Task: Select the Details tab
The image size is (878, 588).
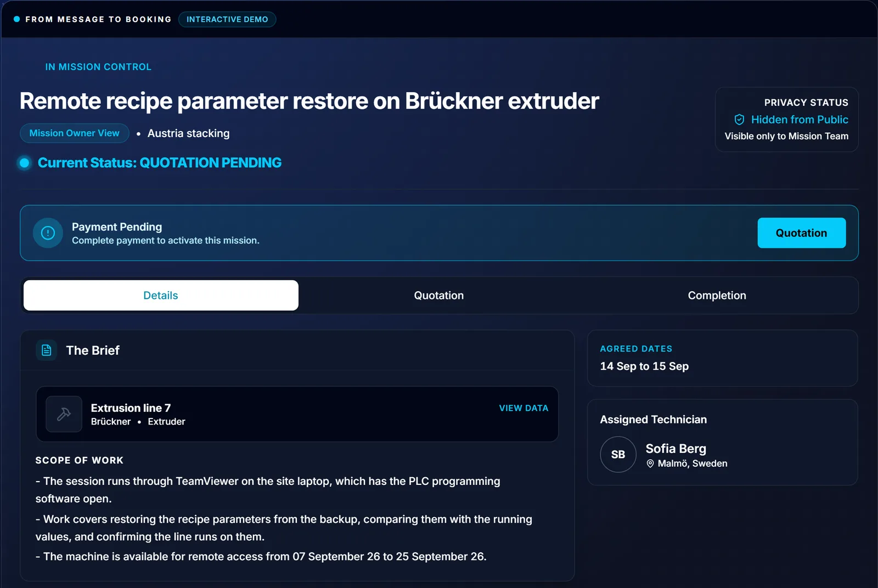Action: tap(161, 296)
